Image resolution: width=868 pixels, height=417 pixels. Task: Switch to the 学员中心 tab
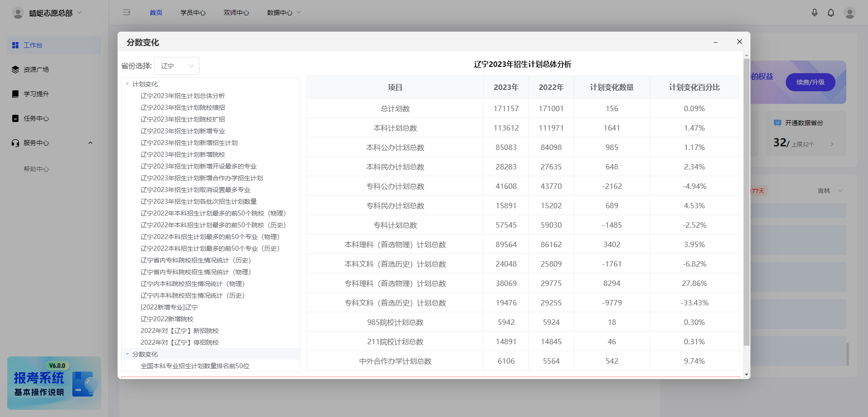point(193,13)
